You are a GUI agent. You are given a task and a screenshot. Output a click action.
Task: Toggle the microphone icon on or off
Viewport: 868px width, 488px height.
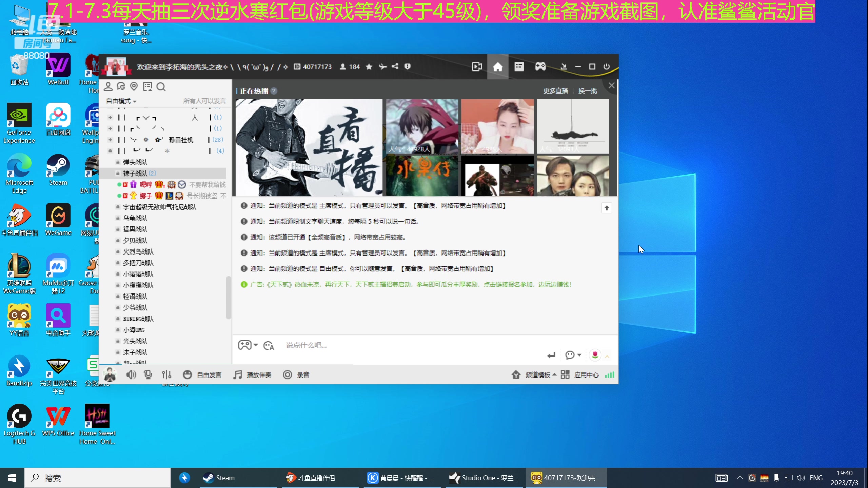coord(147,374)
